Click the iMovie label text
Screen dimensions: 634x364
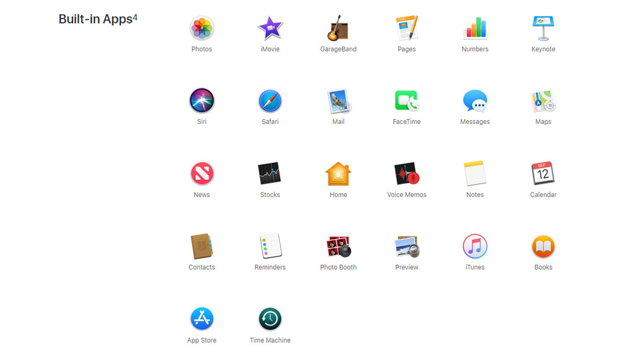(270, 49)
